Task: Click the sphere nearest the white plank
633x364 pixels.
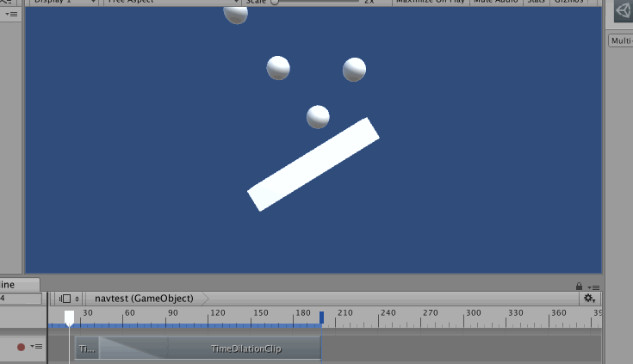Action: point(318,117)
